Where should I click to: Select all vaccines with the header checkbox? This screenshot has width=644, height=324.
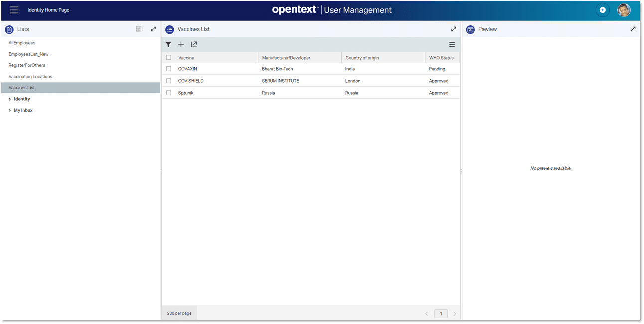click(x=168, y=57)
